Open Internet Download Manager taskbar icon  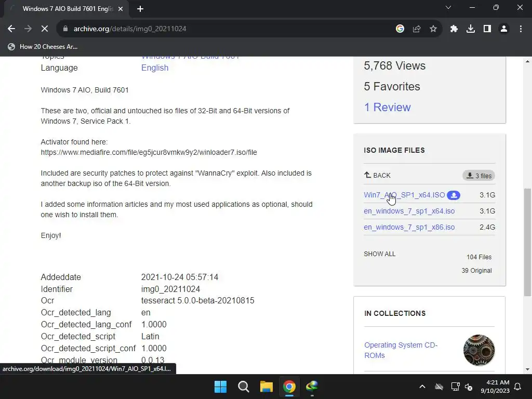[312, 387]
